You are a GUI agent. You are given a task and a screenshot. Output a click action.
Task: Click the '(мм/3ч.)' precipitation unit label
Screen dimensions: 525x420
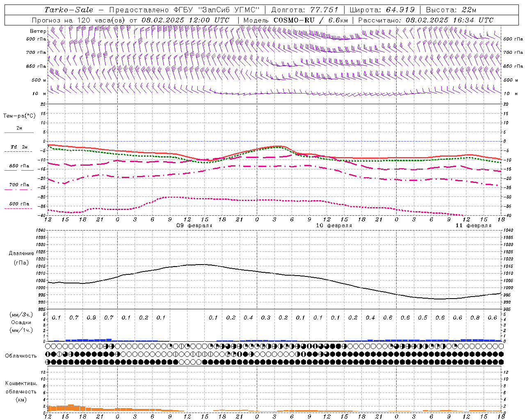(x=21, y=315)
